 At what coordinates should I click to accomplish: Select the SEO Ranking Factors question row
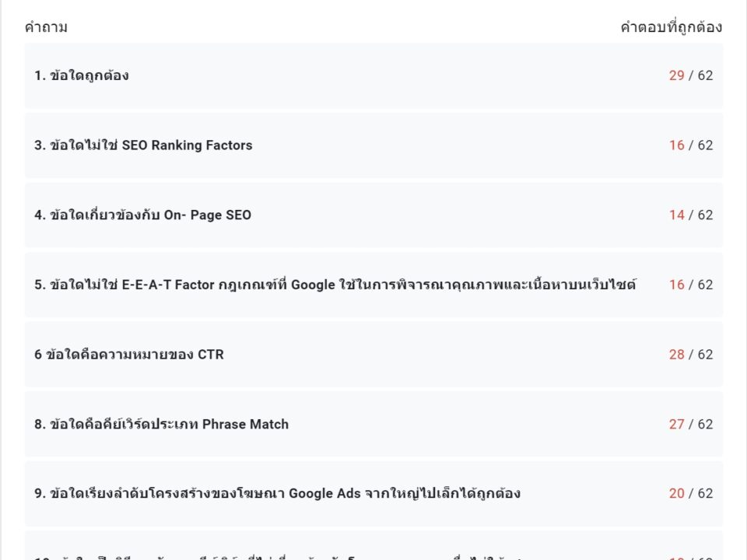pos(373,145)
